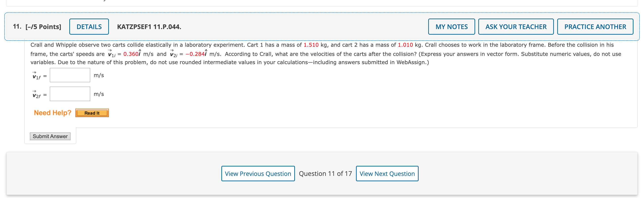Image resolution: width=644 pixels, height=198 pixels.
Task: Open PRACTICE ANOTHER version of the problem
Action: click(595, 27)
